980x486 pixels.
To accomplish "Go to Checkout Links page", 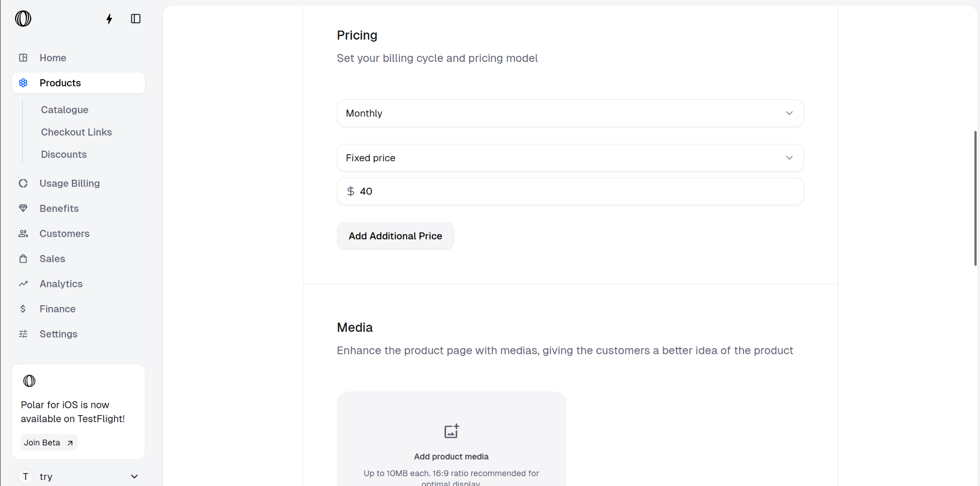I will [76, 132].
